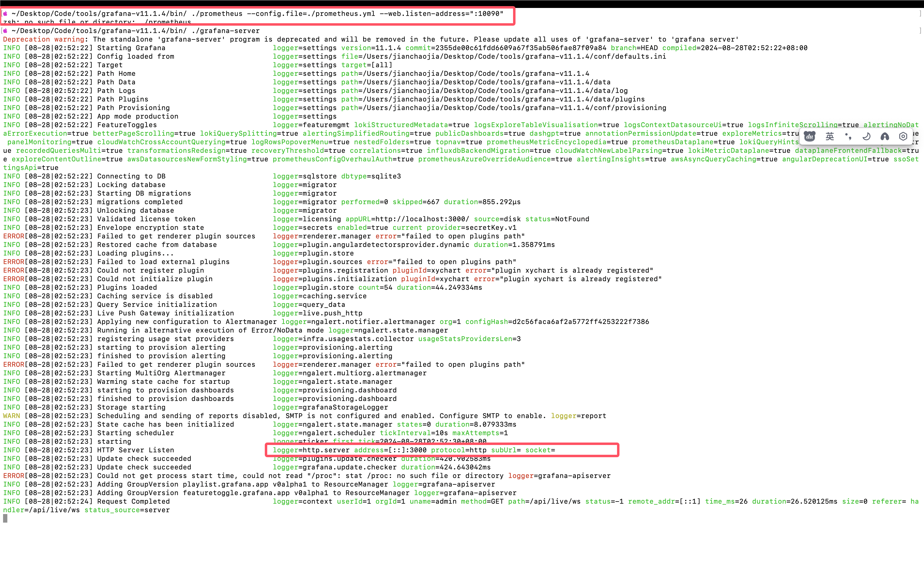Click the 'logger=grafana.update.checker' text
The image size is (924, 566).
[x=334, y=467]
